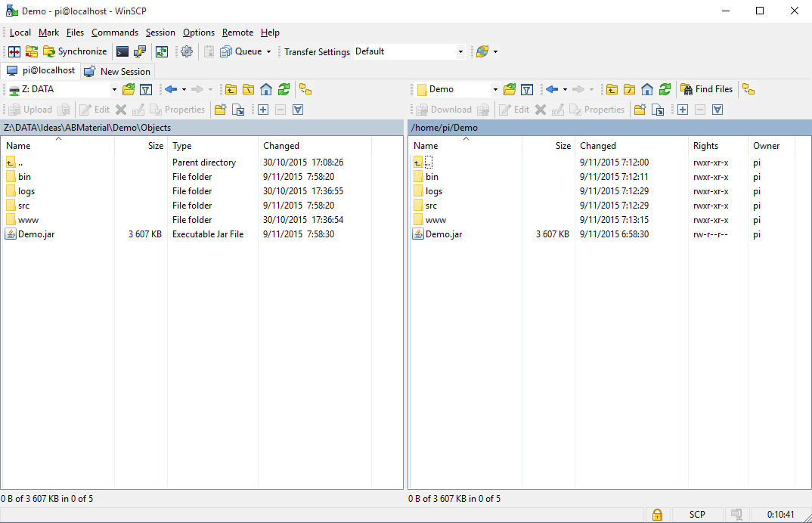The width and height of the screenshot is (812, 523).
Task: Click the Queue button
Action: pyautogui.click(x=242, y=52)
